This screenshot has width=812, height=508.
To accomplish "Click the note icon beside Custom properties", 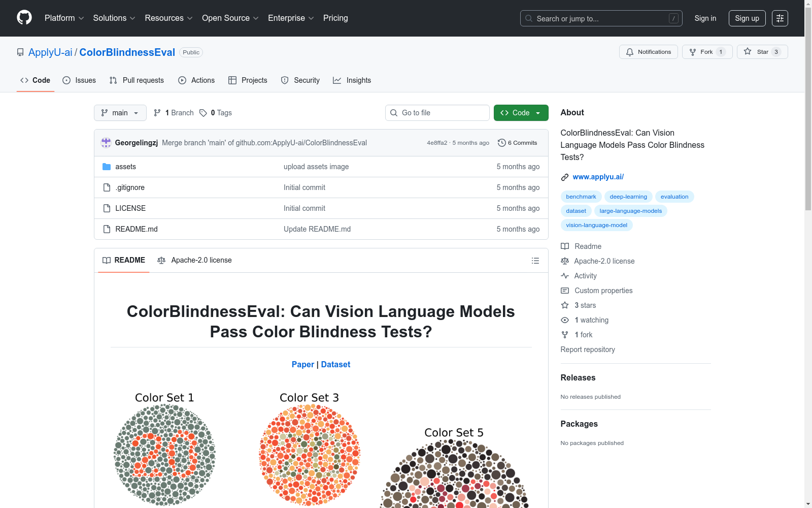I will point(565,291).
